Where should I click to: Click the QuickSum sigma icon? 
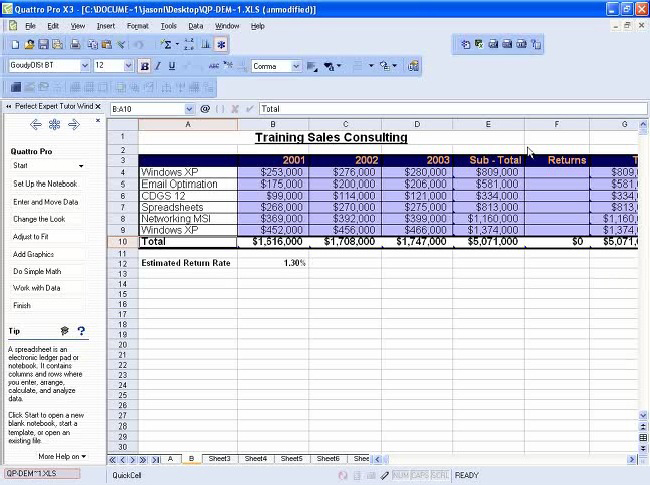tap(167, 44)
